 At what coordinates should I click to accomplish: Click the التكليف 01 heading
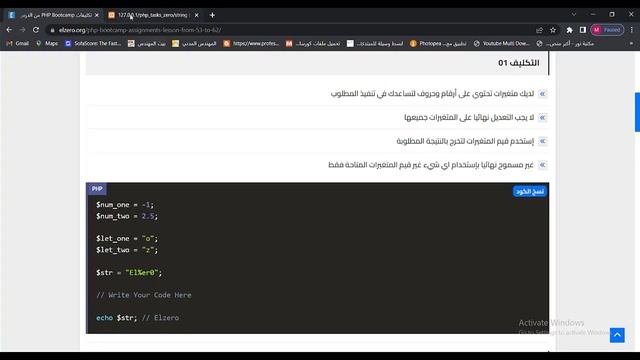point(518,63)
